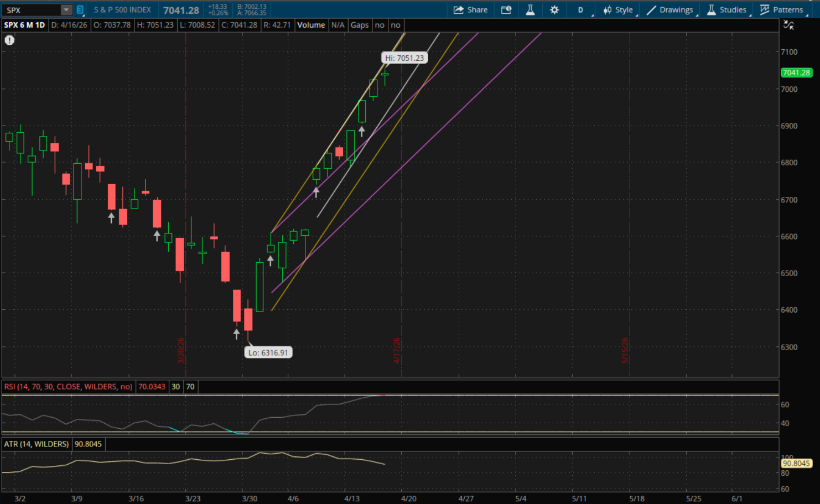This screenshot has height=504, width=820.
Task: Click the blue number 3 link icon
Action: (80, 10)
